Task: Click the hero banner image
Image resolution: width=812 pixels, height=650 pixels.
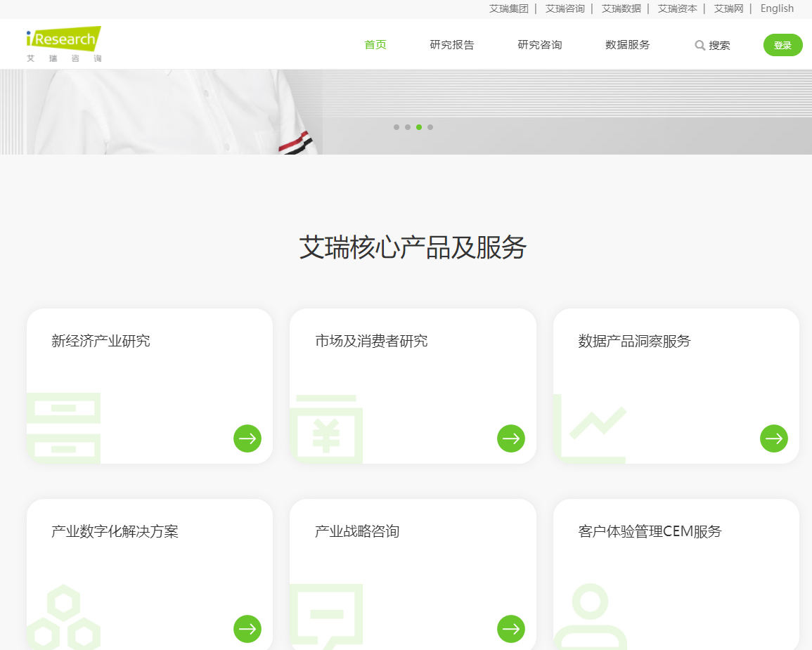Action: (211, 112)
